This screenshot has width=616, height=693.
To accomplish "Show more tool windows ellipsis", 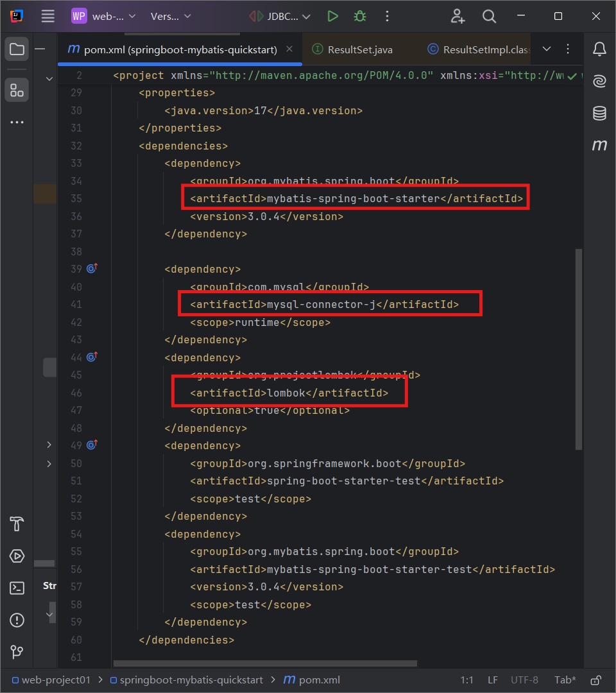I will pyautogui.click(x=17, y=122).
